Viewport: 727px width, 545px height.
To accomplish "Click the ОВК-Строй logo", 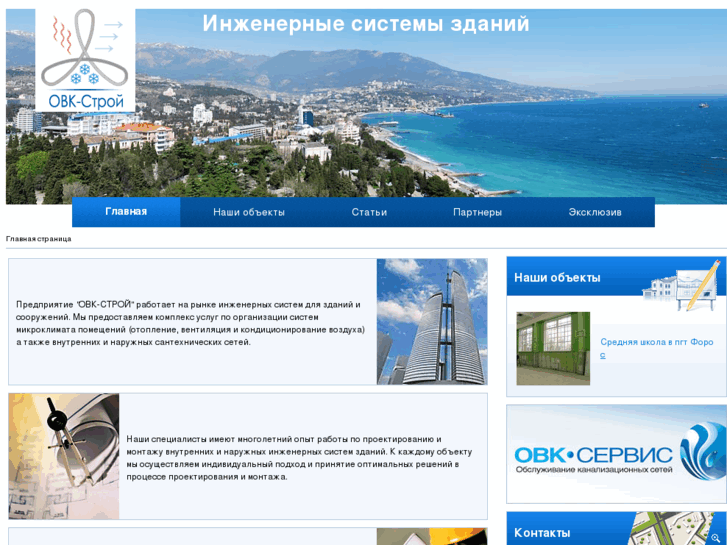I will click(85, 60).
